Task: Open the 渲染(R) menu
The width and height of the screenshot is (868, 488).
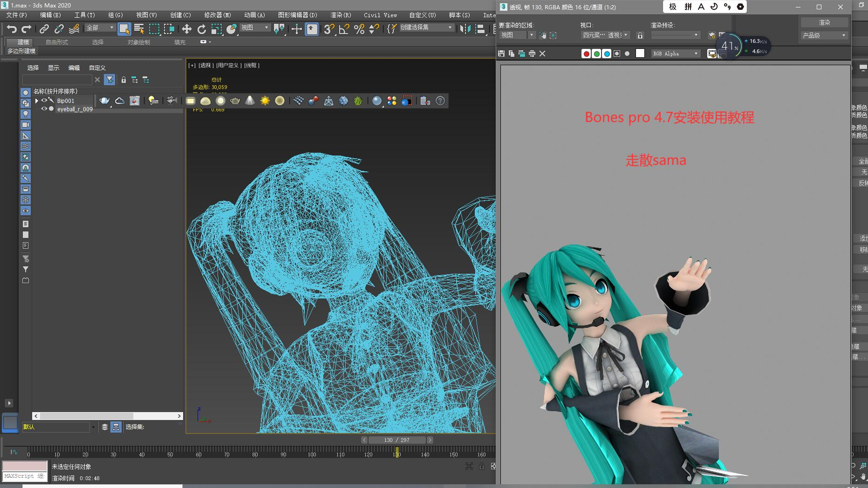Action: point(341,15)
